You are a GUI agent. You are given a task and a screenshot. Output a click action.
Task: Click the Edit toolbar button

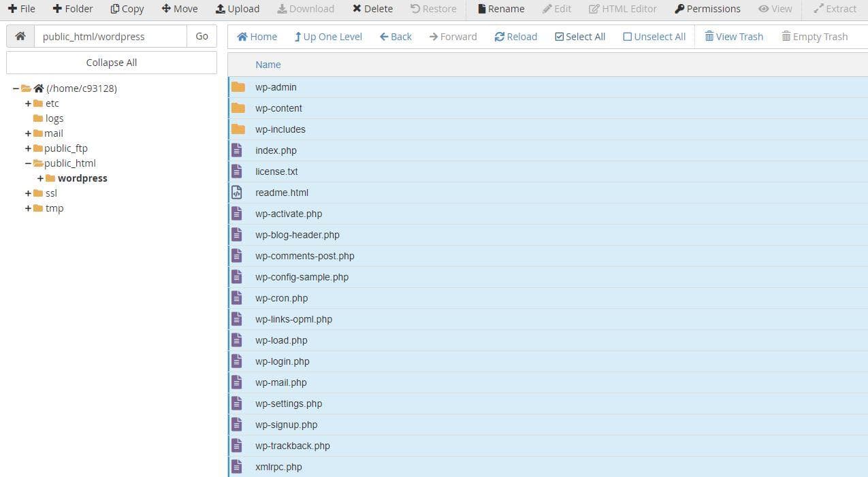tap(557, 9)
